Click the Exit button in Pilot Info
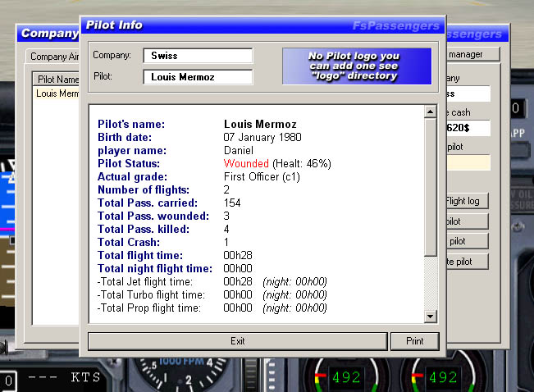This screenshot has height=392, width=534. pyautogui.click(x=238, y=341)
